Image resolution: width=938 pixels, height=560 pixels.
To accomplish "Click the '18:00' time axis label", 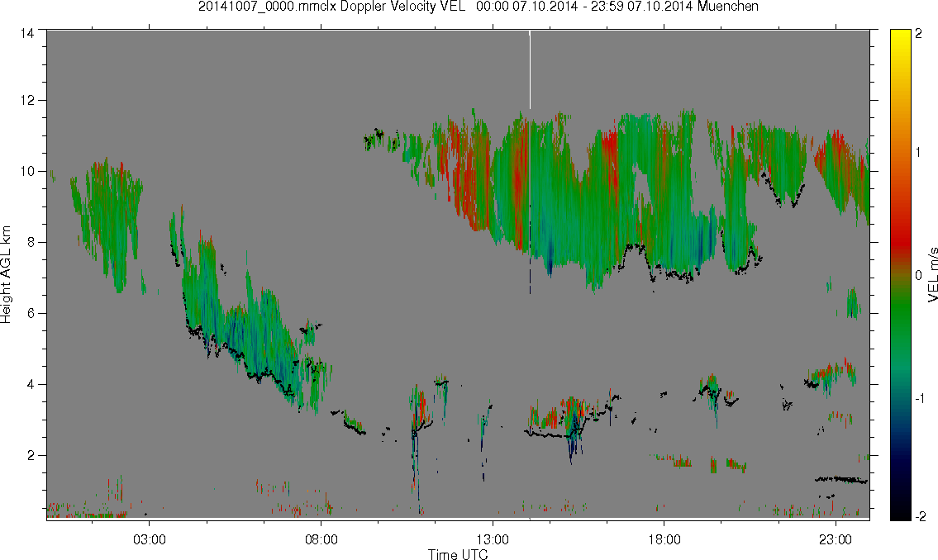I will [664, 539].
